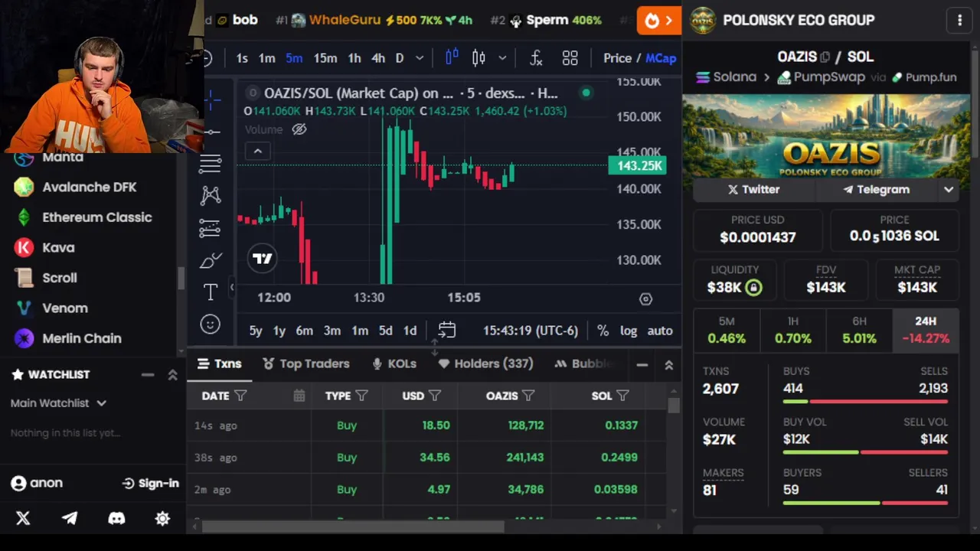Screen dimensions: 980x551
Task: Collapse the Watchlist section chevron
Action: coord(172,374)
